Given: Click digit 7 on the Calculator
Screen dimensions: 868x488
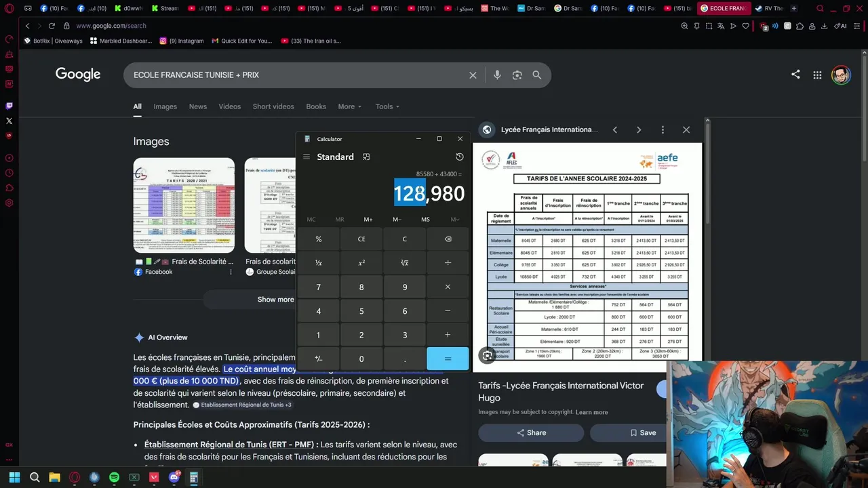Looking at the screenshot, I should coord(319,287).
